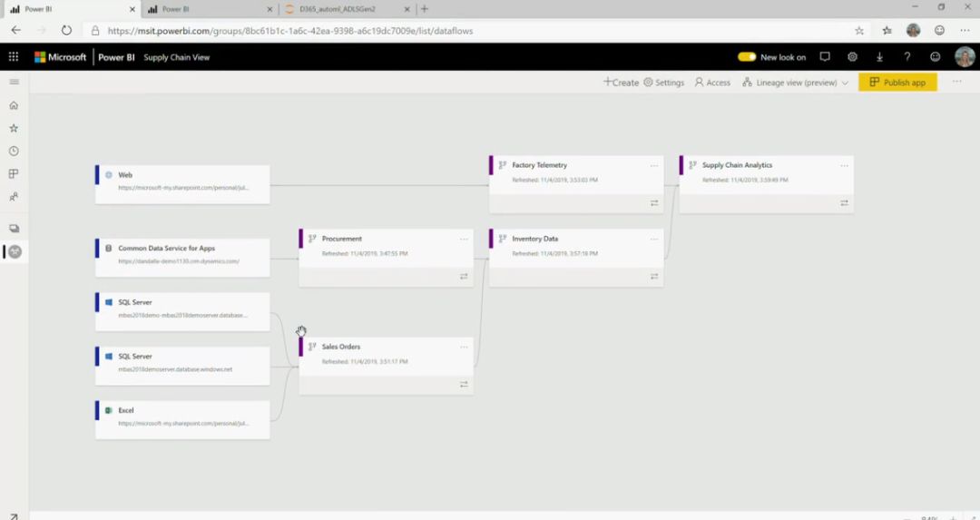Click the download arrow in header
The image size is (980, 520).
[879, 57]
